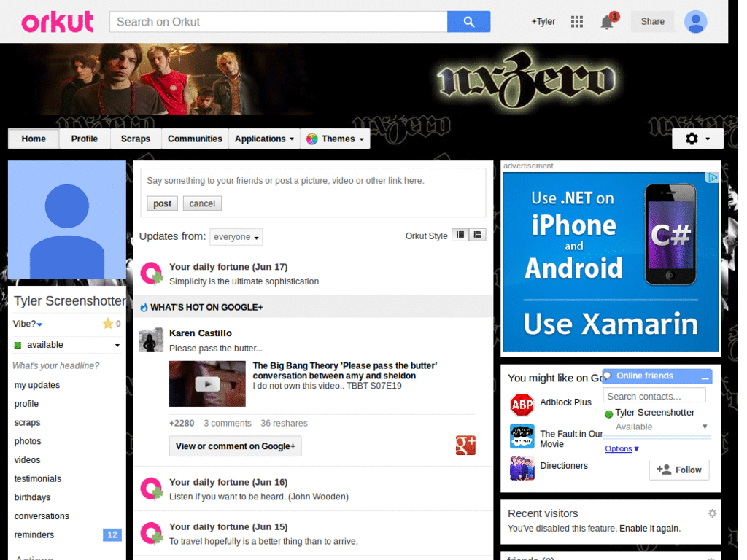Open the available status dropdown

(x=66, y=345)
